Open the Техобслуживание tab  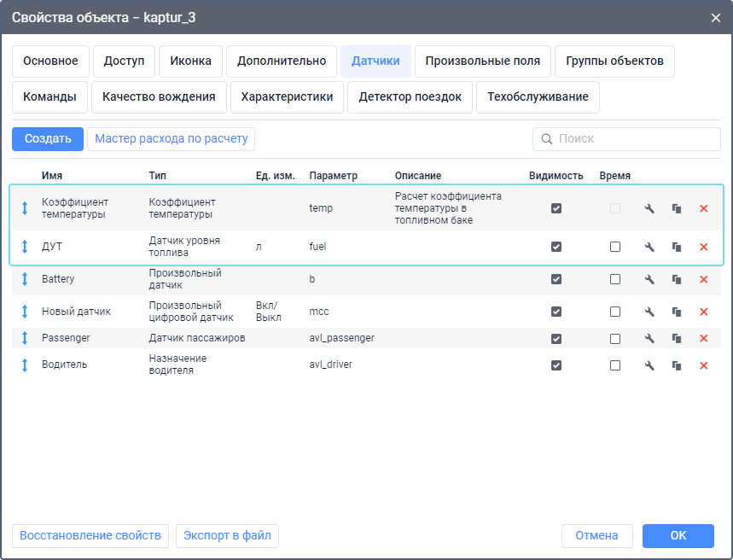pyautogui.click(x=538, y=97)
